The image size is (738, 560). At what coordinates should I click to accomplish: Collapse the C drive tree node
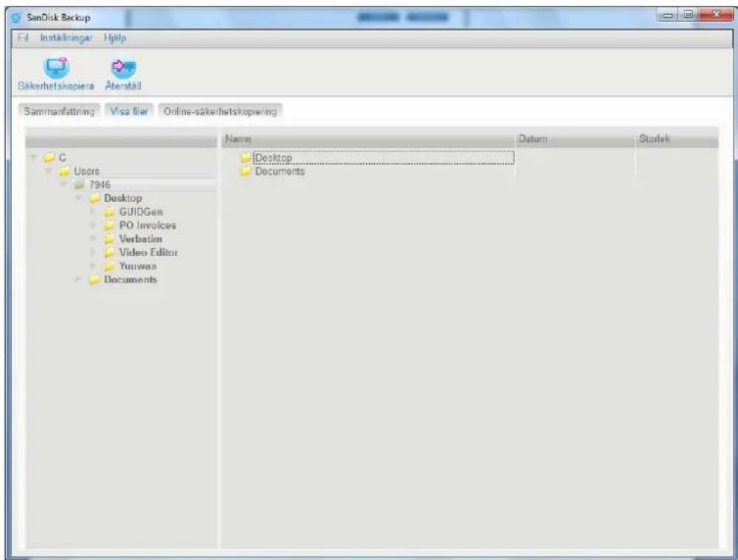(x=33, y=157)
